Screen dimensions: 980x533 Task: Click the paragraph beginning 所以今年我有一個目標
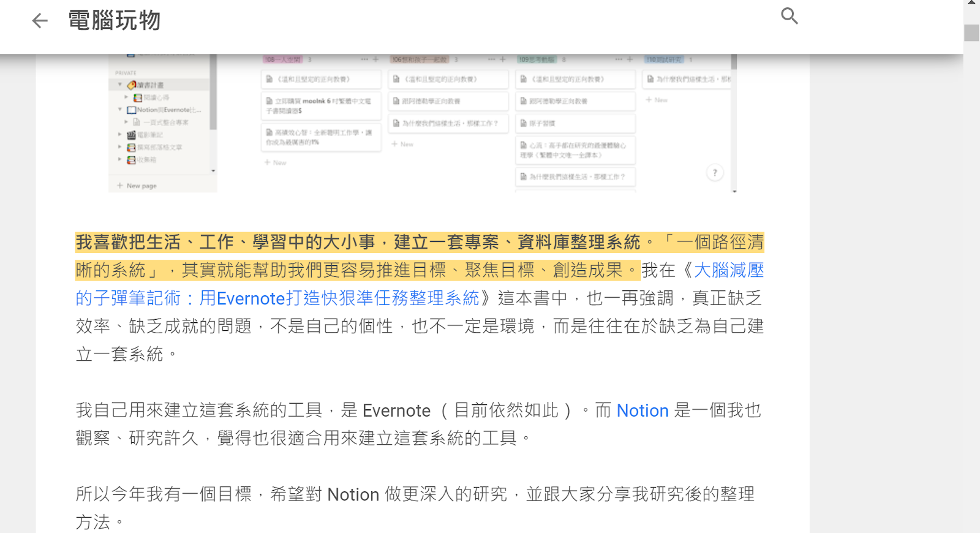click(x=415, y=508)
